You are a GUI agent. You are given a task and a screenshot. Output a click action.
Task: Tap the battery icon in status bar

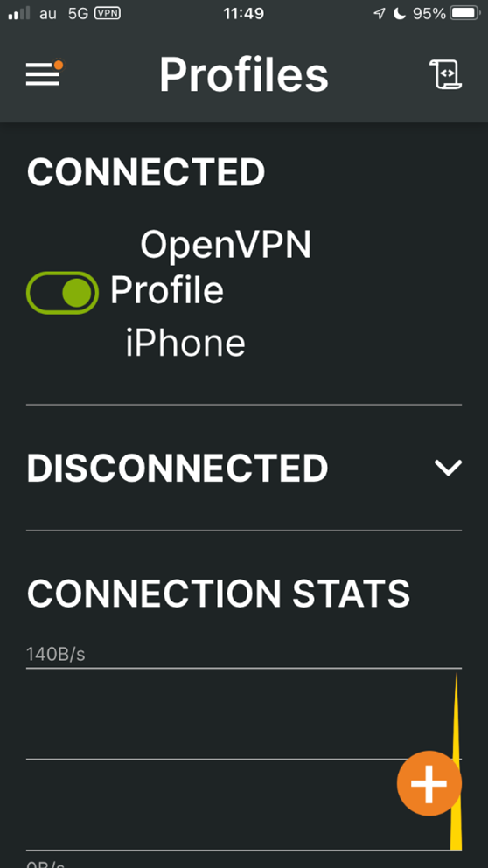click(x=466, y=13)
